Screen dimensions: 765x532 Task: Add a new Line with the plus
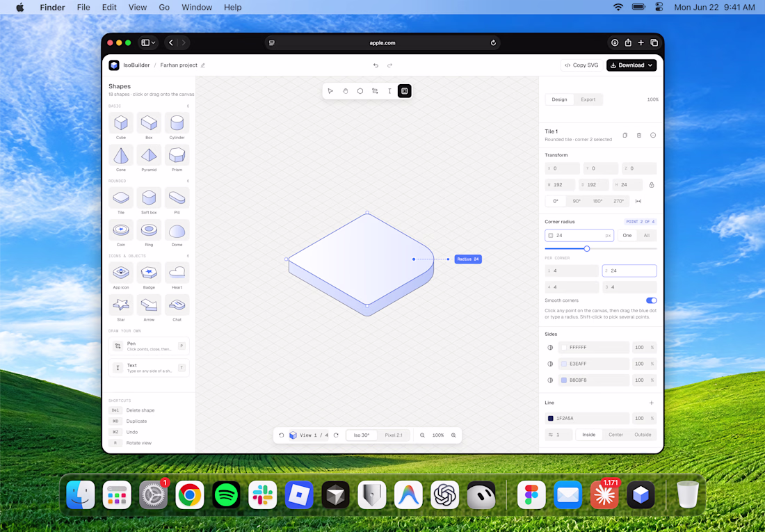(652, 403)
